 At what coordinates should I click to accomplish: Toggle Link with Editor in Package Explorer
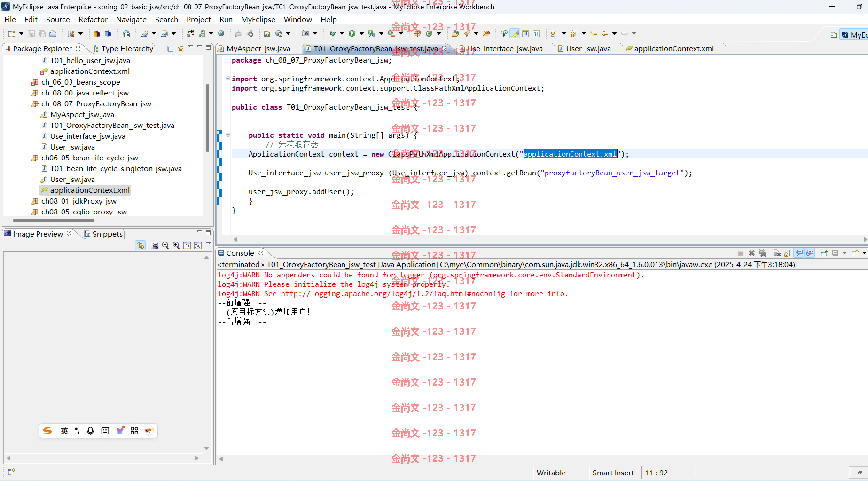(x=181, y=48)
